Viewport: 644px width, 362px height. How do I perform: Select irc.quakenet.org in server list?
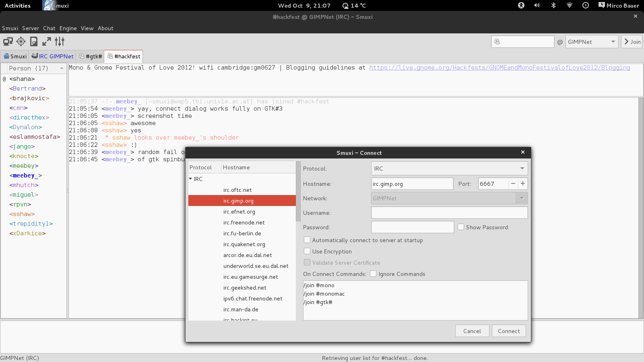click(242, 244)
